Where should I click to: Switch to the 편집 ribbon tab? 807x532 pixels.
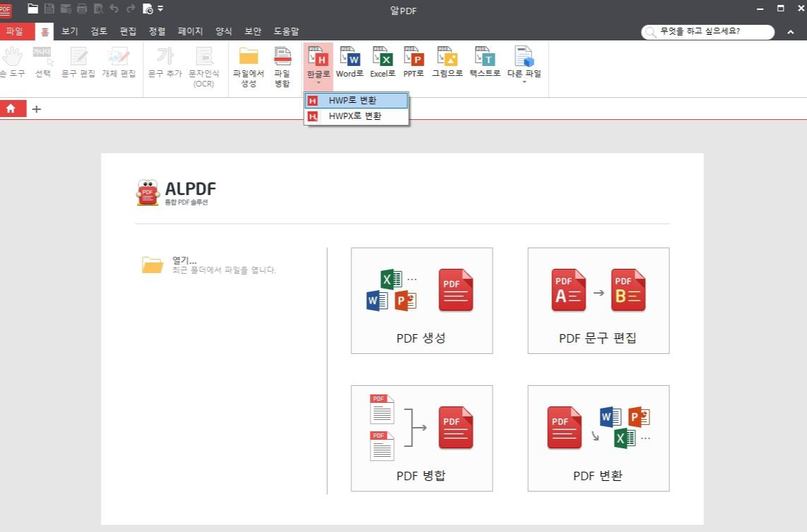pyautogui.click(x=128, y=31)
